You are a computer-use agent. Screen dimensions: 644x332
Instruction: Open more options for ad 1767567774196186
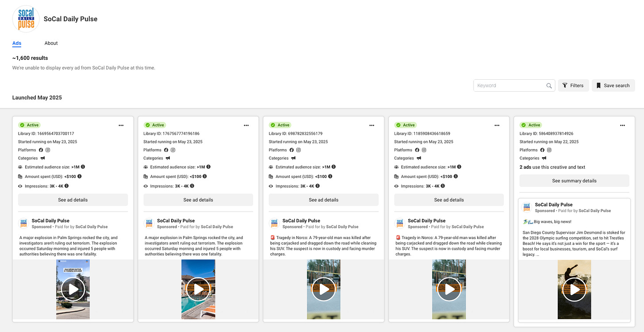pyautogui.click(x=246, y=125)
